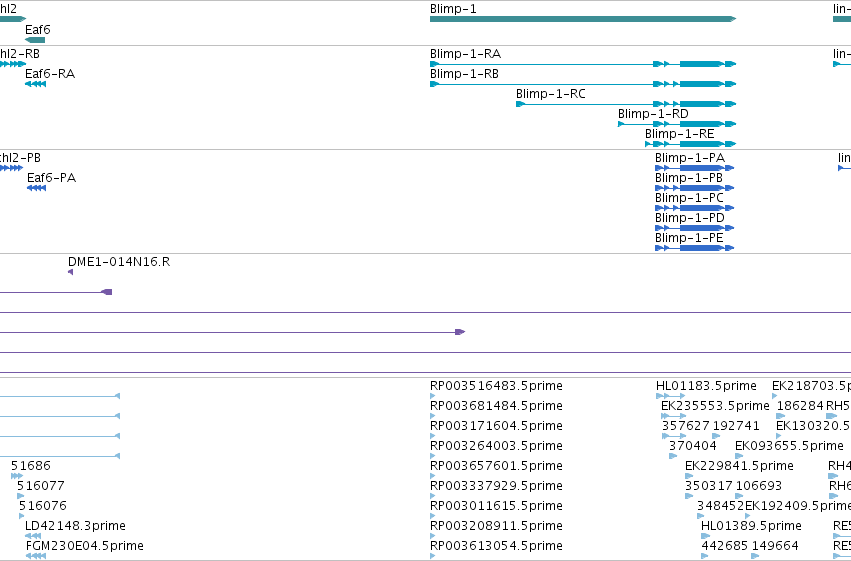The width and height of the screenshot is (851, 561).
Task: Select the Blimp-1-RD transcript label
Action: click(x=653, y=114)
